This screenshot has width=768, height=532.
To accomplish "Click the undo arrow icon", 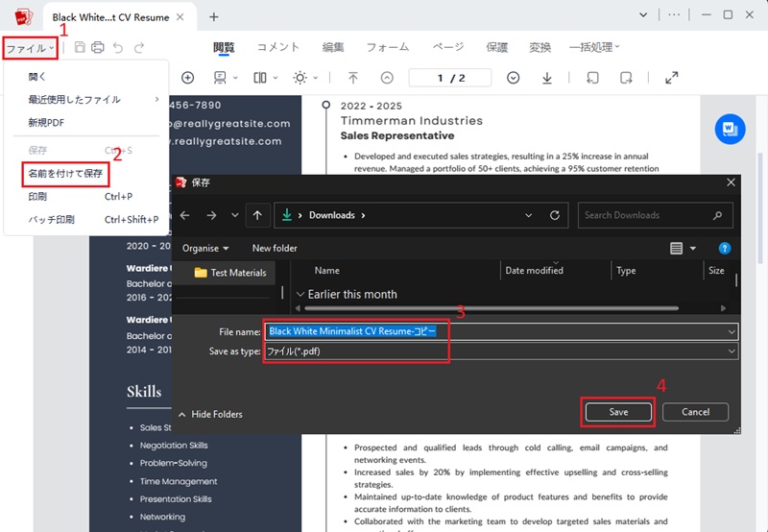I will (x=118, y=47).
